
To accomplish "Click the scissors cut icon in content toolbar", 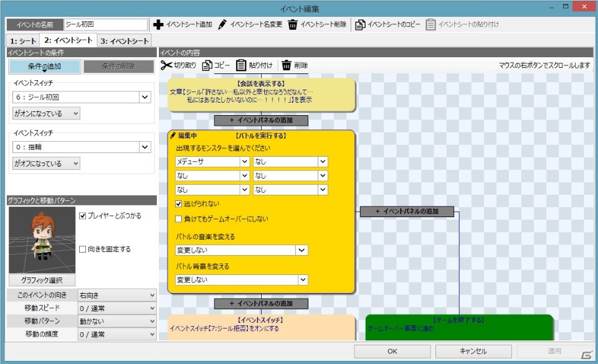I will [166, 65].
